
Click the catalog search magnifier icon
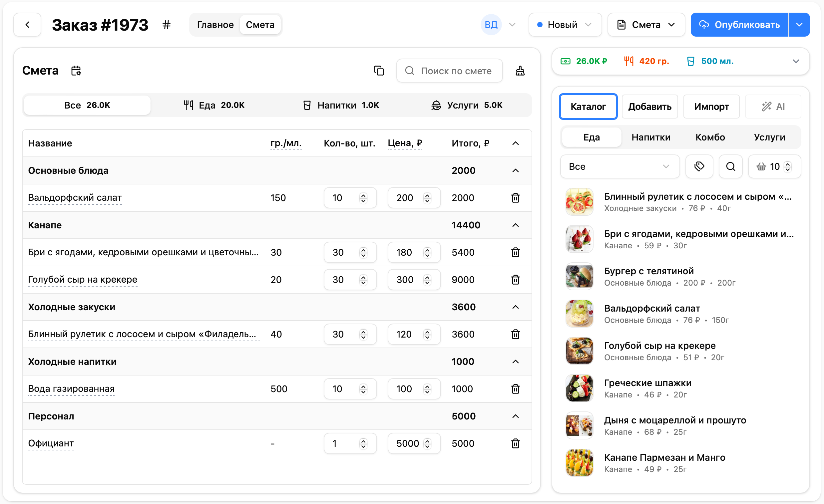(730, 166)
